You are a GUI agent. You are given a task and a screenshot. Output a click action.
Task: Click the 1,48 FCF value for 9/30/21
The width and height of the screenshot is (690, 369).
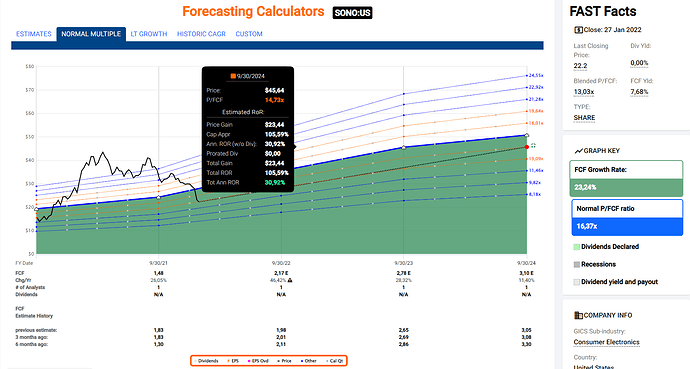pos(158,273)
